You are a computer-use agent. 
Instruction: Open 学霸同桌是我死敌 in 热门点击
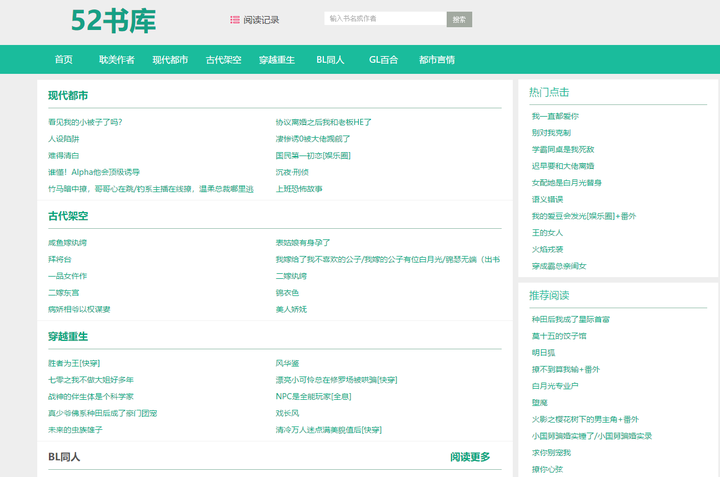562,149
